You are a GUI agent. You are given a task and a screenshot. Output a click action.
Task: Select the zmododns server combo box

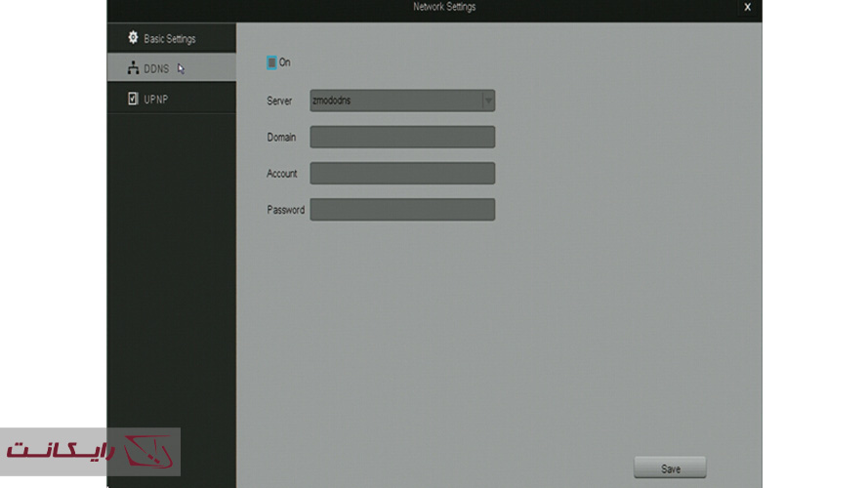395,101
